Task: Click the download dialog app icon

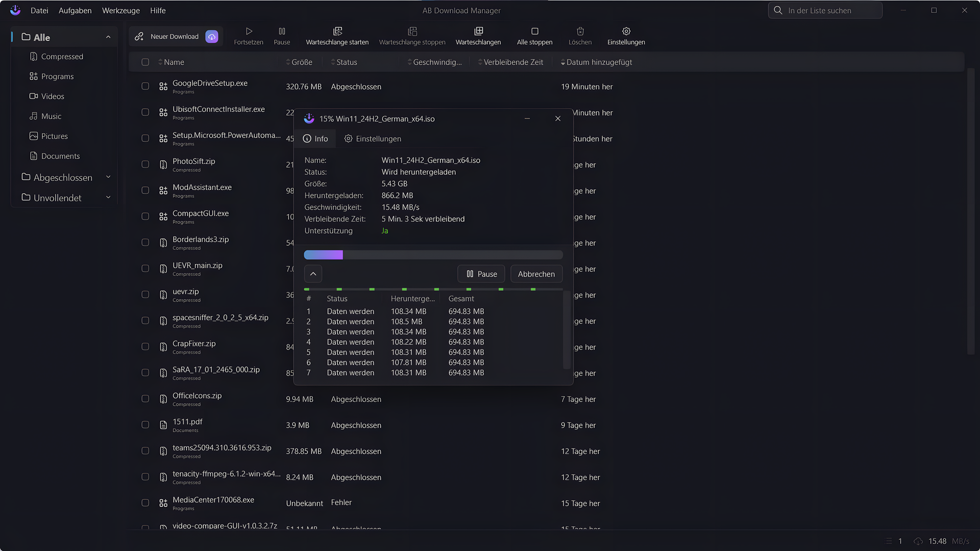Action: point(309,118)
